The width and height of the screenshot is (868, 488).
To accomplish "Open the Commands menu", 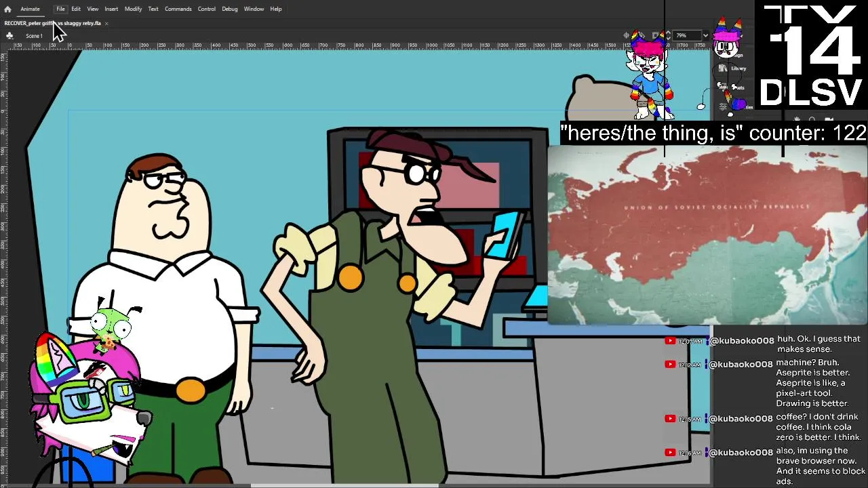I will pos(178,9).
